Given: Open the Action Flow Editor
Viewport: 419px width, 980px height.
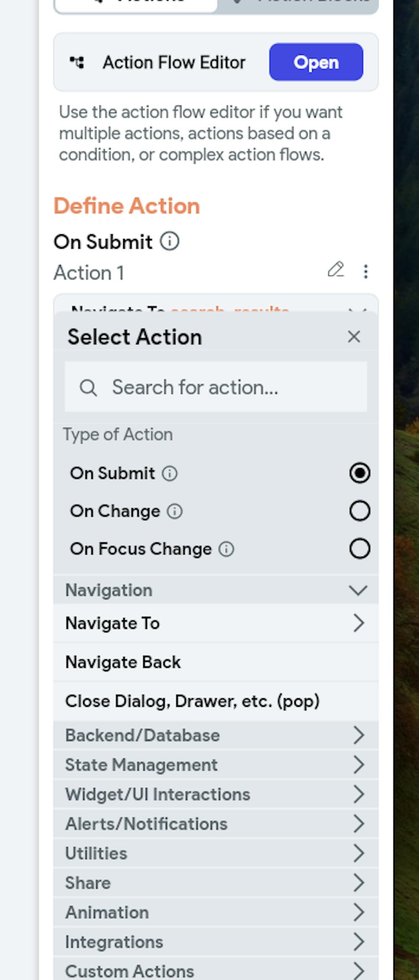Looking at the screenshot, I should point(316,62).
